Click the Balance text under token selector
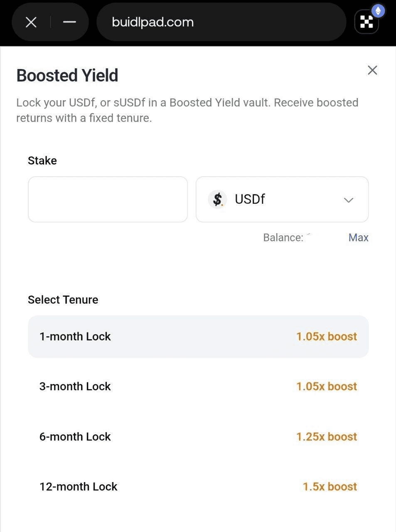396x532 pixels. pos(283,237)
